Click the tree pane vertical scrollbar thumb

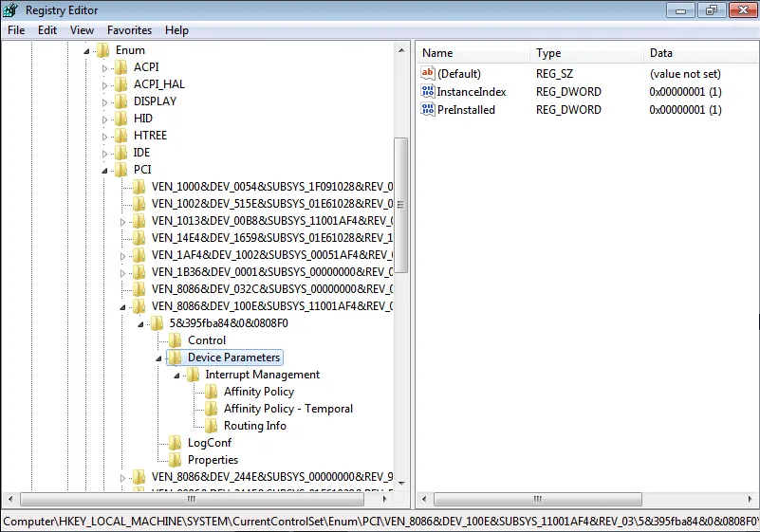click(400, 206)
